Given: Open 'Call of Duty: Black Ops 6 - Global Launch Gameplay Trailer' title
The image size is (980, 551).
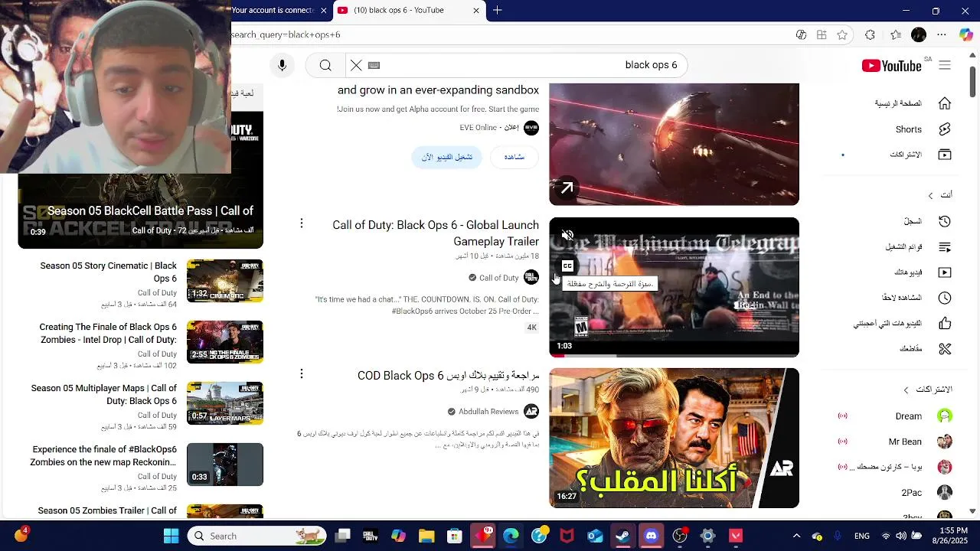Looking at the screenshot, I should coord(436,233).
